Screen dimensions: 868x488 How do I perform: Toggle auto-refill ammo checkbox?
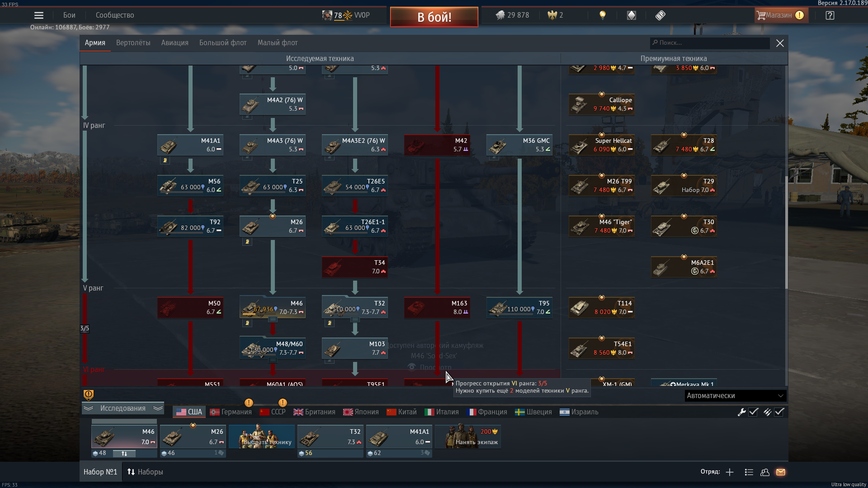pos(779,412)
